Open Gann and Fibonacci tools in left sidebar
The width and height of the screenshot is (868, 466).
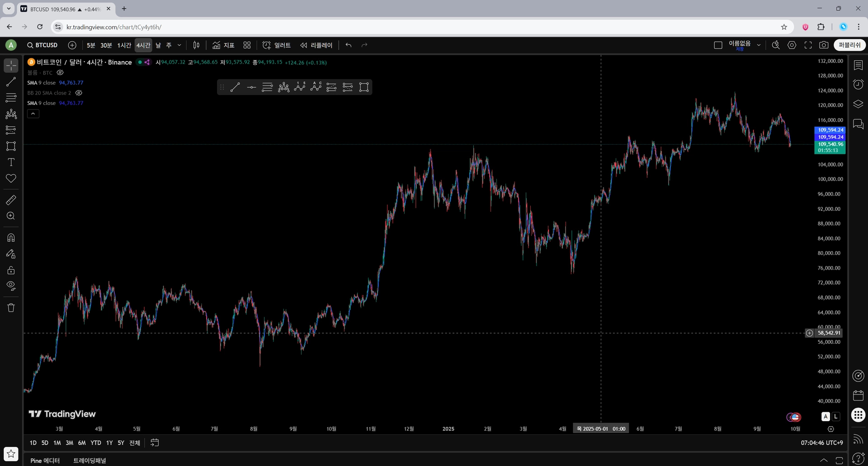tap(11, 98)
